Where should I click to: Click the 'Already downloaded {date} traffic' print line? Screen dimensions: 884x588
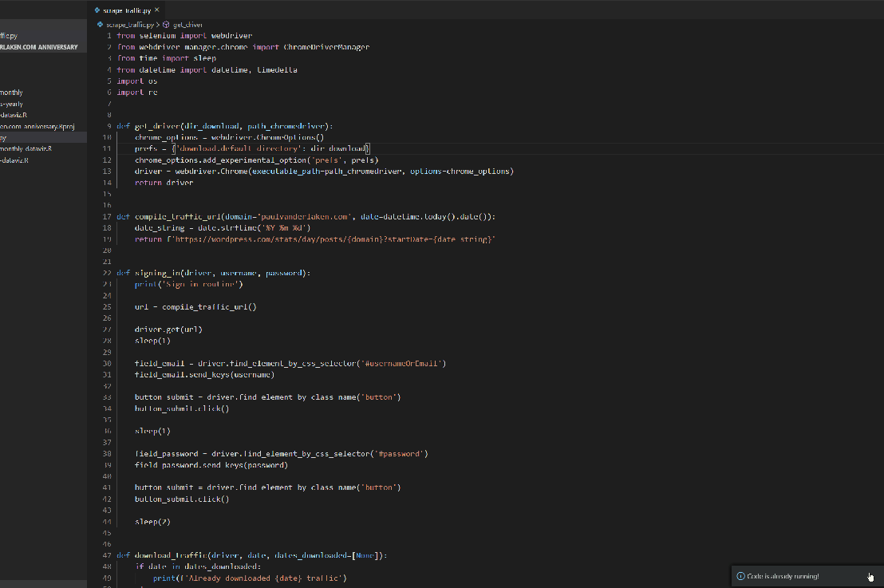(250, 578)
